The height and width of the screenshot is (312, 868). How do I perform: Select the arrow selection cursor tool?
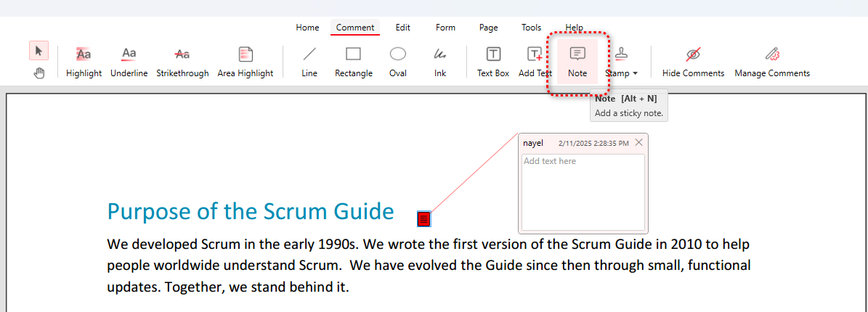[x=38, y=51]
